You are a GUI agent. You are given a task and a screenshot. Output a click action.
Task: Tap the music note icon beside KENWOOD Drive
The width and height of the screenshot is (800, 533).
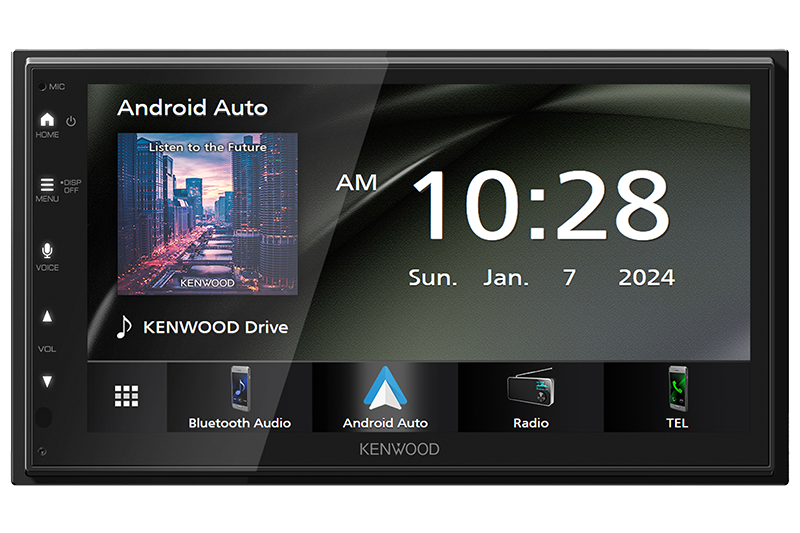[x=124, y=327]
